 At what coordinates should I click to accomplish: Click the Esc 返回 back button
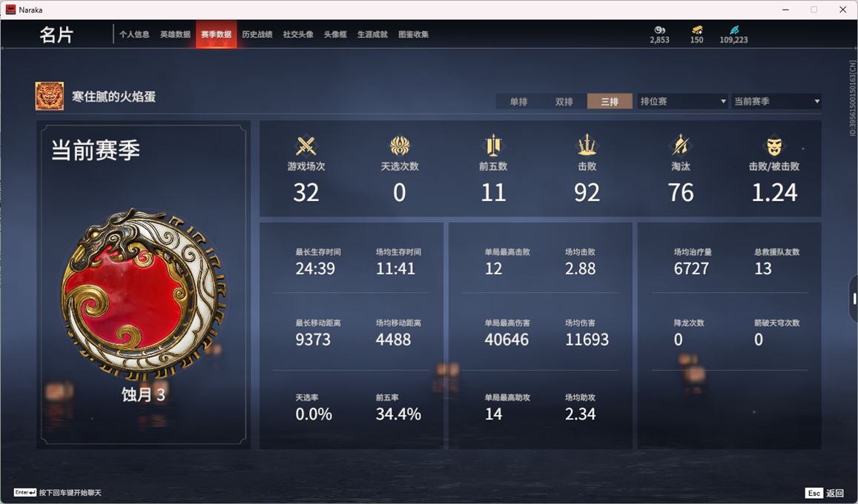click(x=825, y=493)
